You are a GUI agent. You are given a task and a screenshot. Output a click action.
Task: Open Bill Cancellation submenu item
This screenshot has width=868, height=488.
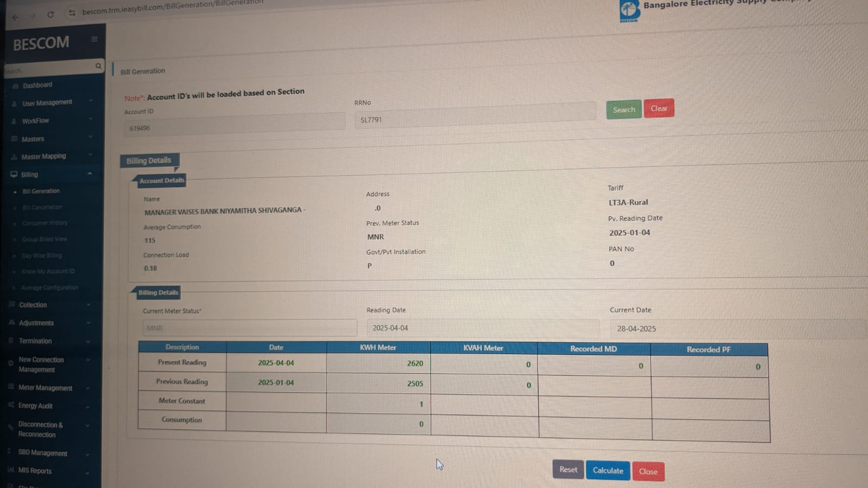[x=42, y=207]
